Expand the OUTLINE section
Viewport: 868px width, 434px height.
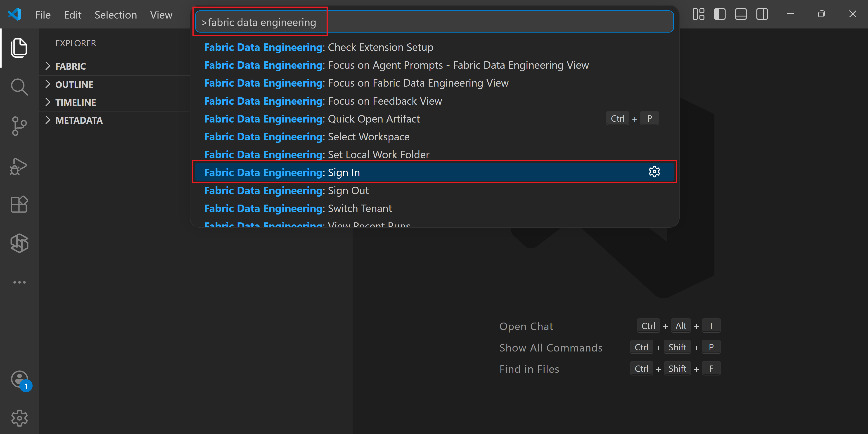tap(74, 84)
